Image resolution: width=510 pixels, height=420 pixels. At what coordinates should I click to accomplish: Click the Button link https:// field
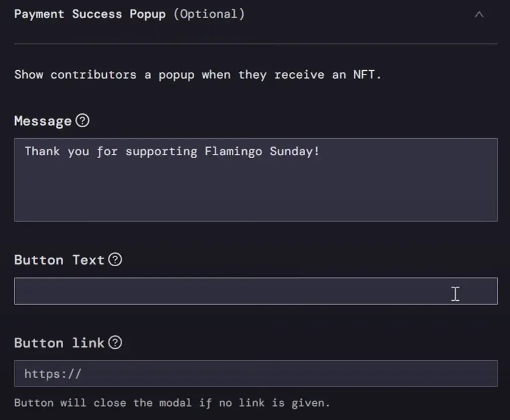point(256,374)
